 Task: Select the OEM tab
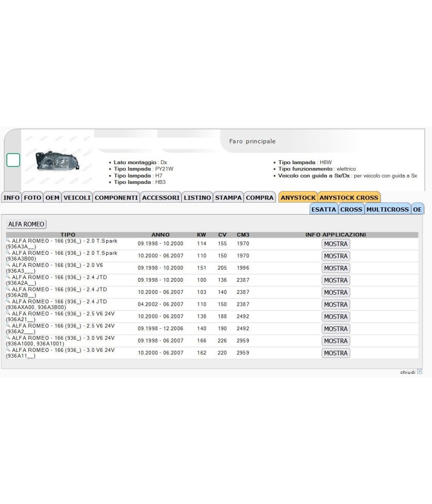coord(52,197)
